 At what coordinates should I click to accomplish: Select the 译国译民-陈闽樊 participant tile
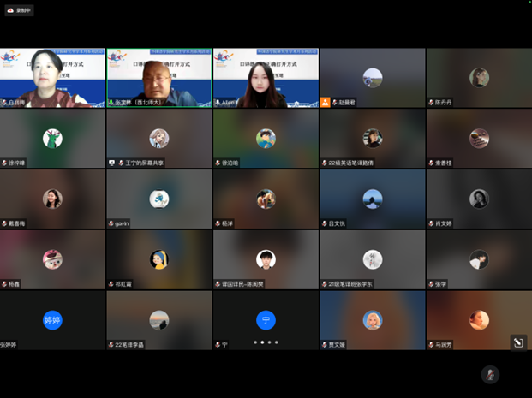tap(266, 259)
